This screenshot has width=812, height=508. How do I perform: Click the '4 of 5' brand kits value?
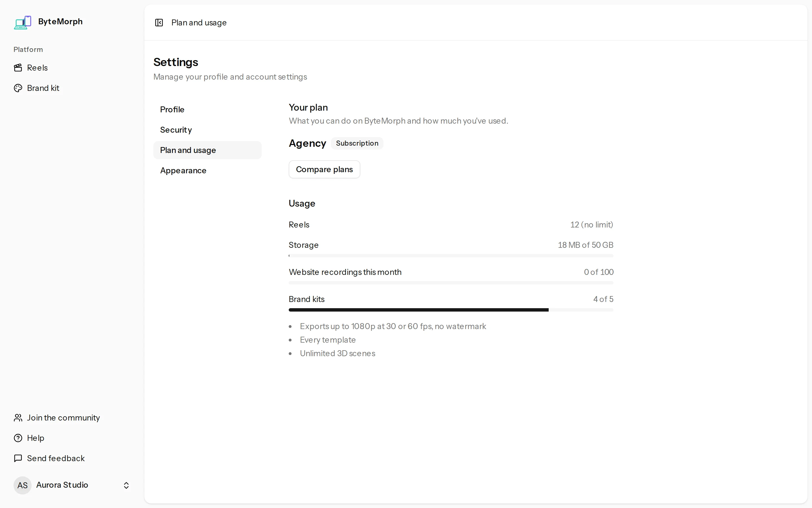click(603, 299)
